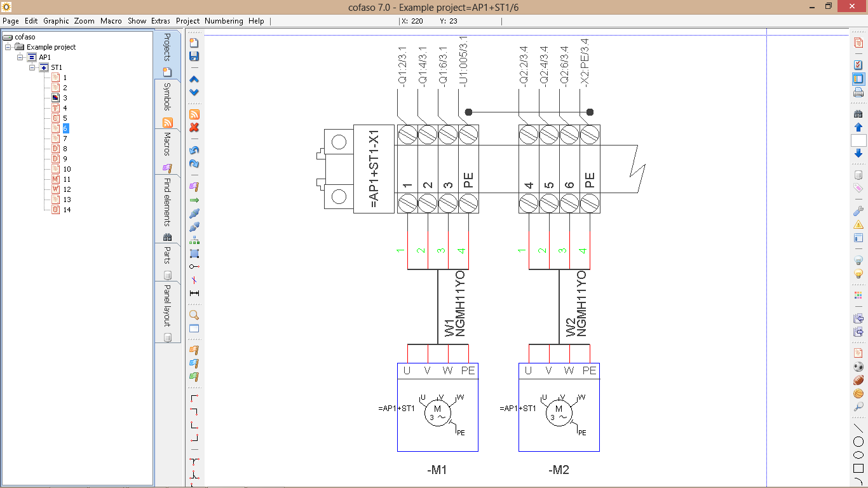This screenshot has height=488, width=868.
Task: Open the Zoom menu
Action: (84, 21)
